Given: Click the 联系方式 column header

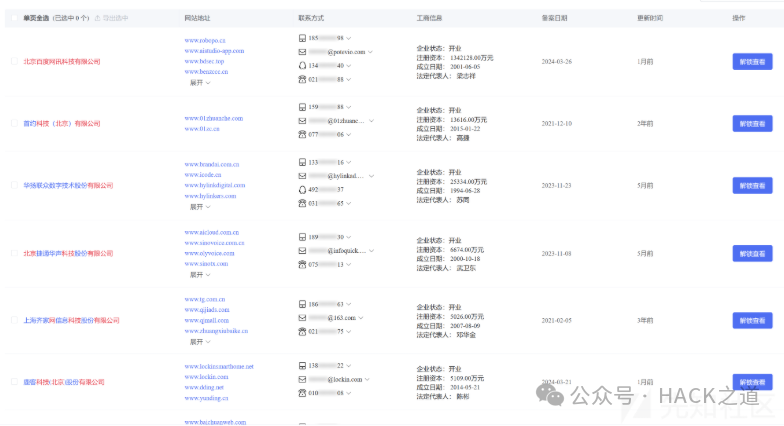Looking at the screenshot, I should click(x=311, y=18).
